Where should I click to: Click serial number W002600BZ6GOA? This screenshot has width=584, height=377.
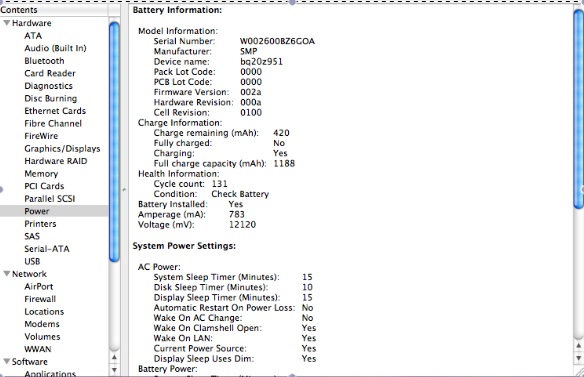click(277, 41)
